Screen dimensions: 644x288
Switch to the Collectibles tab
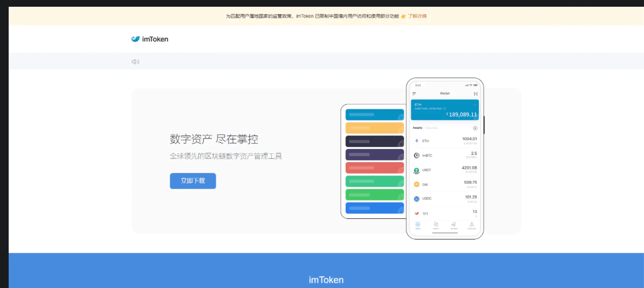click(432, 127)
